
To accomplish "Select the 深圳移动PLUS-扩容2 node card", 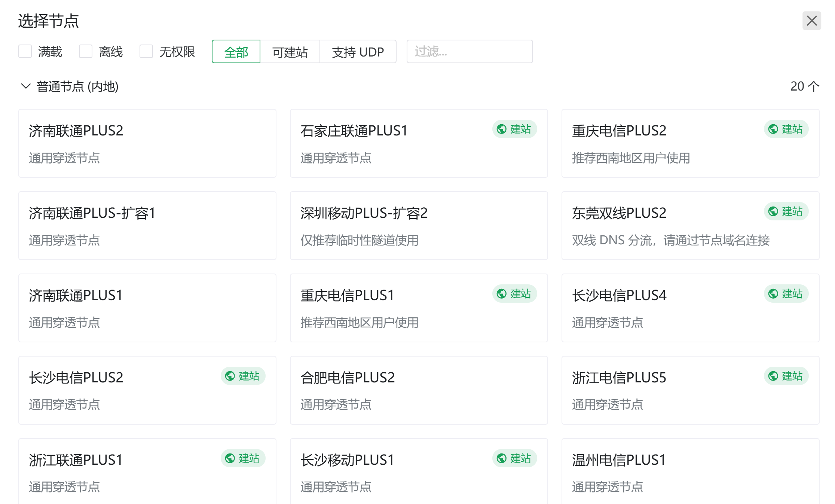I will (419, 226).
